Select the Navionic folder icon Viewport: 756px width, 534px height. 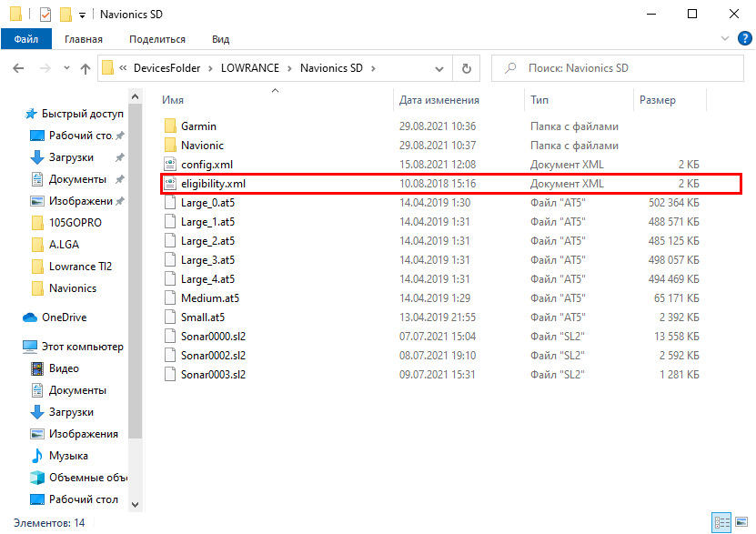point(170,145)
